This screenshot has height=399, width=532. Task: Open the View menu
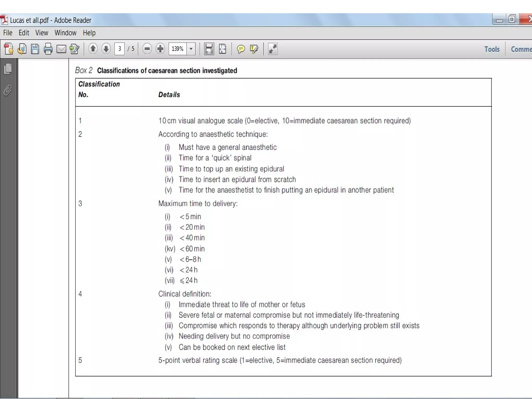(42, 33)
